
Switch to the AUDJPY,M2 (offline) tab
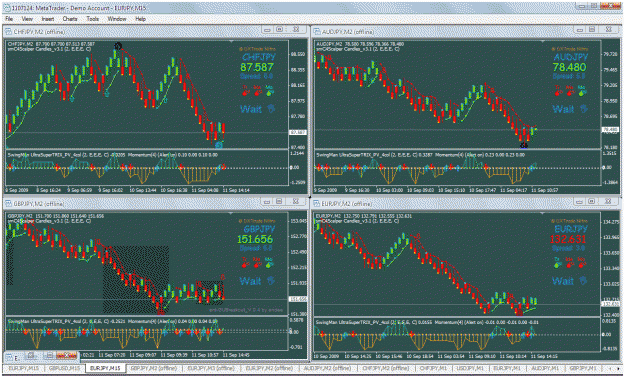[x=327, y=368]
